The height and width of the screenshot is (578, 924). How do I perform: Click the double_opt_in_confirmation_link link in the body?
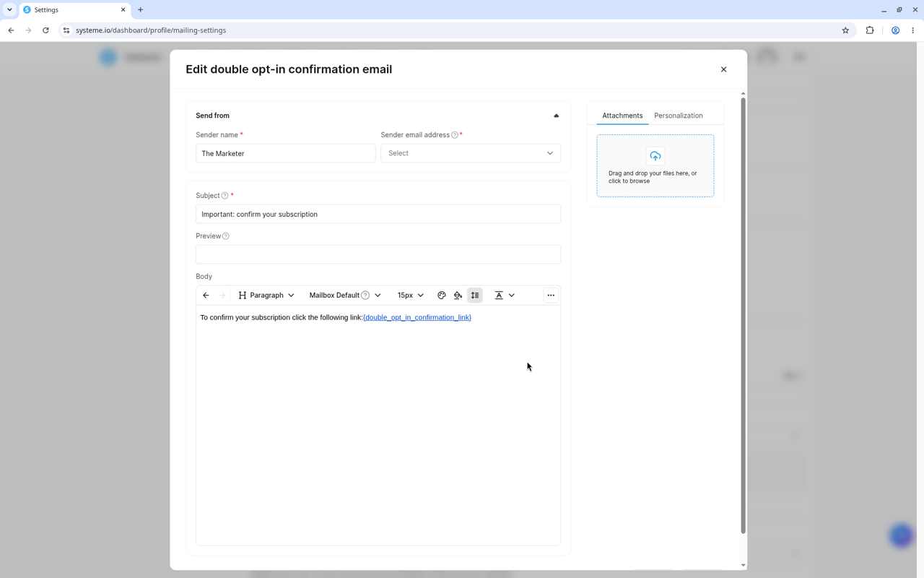417,318
